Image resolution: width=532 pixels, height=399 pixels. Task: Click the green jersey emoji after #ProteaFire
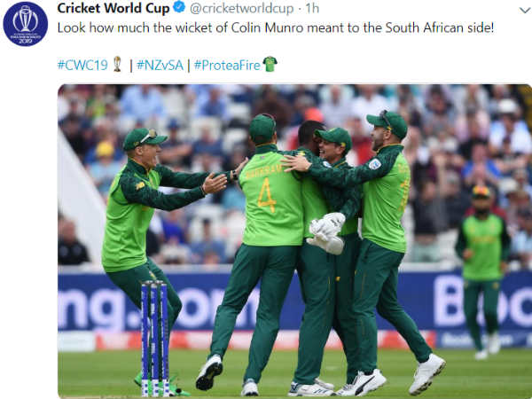[x=270, y=64]
